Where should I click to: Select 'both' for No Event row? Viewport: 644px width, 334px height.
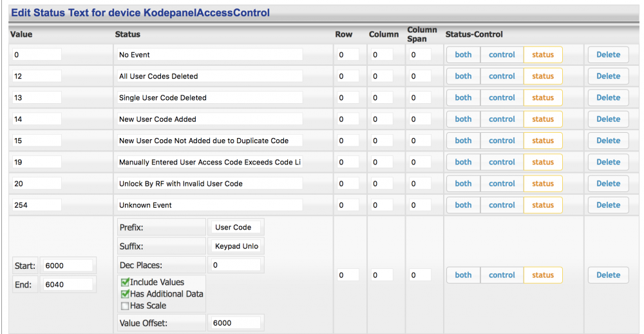point(463,55)
